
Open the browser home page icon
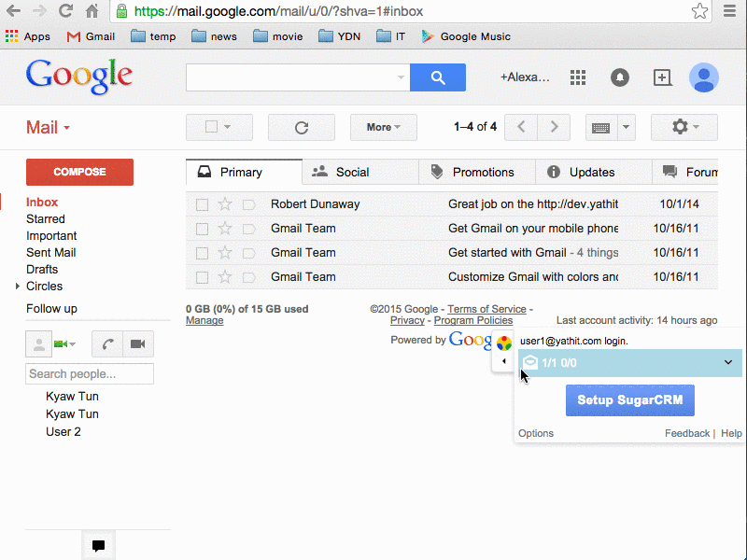tap(92, 10)
